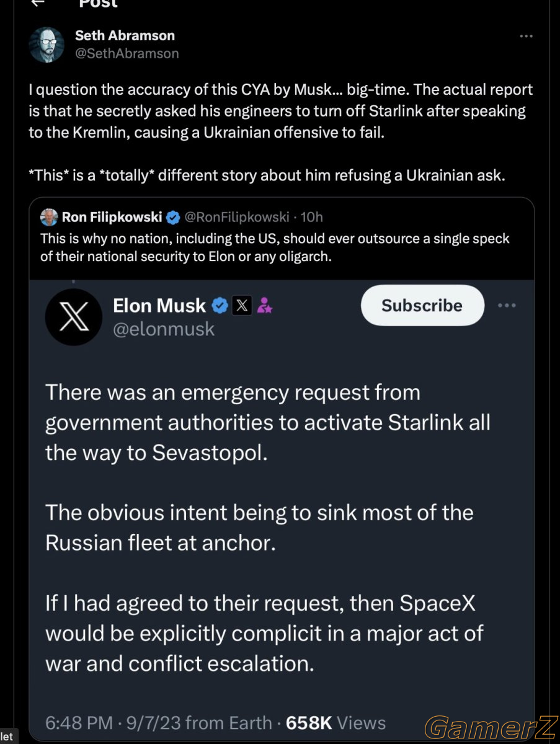Click the back arrow beside Post

click(38, 2)
